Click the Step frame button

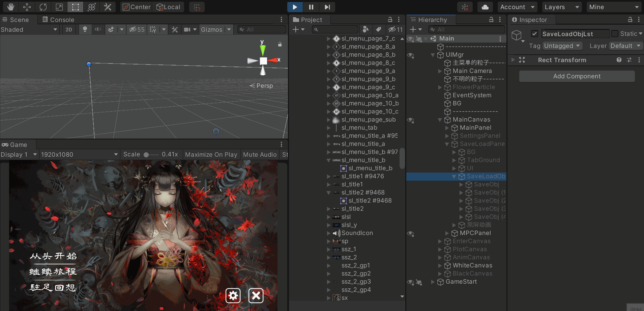pos(327,7)
